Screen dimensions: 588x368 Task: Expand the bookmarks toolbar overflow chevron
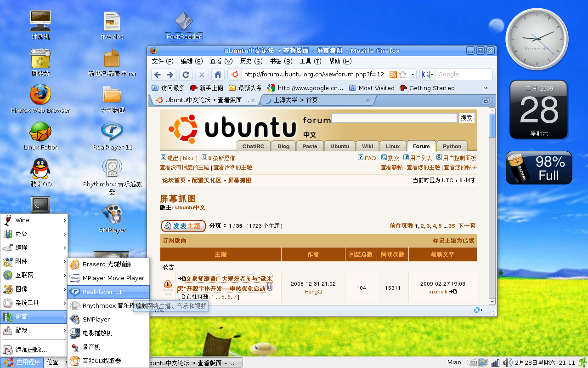486,88
